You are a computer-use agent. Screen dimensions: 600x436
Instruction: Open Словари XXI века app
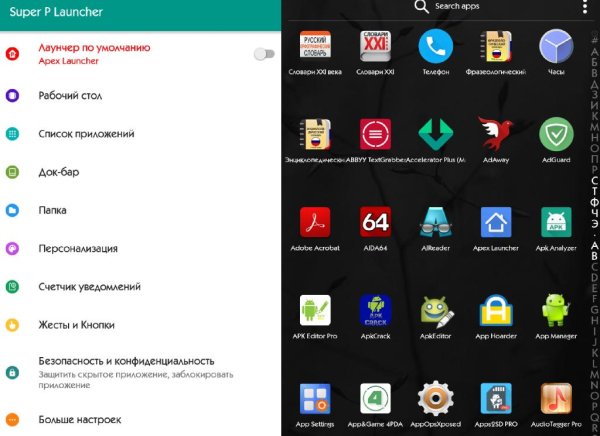[x=315, y=52]
